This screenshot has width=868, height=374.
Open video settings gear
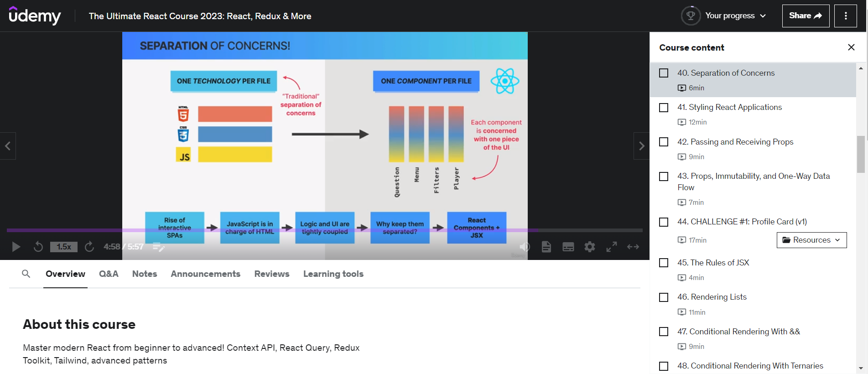tap(590, 247)
